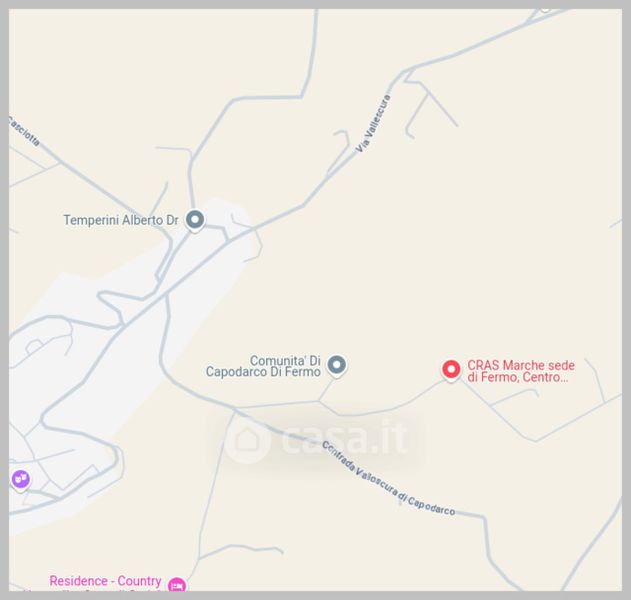Click the Temperini Alberto Dr map pin
Screen dimensions: 631x600
pos(195,221)
